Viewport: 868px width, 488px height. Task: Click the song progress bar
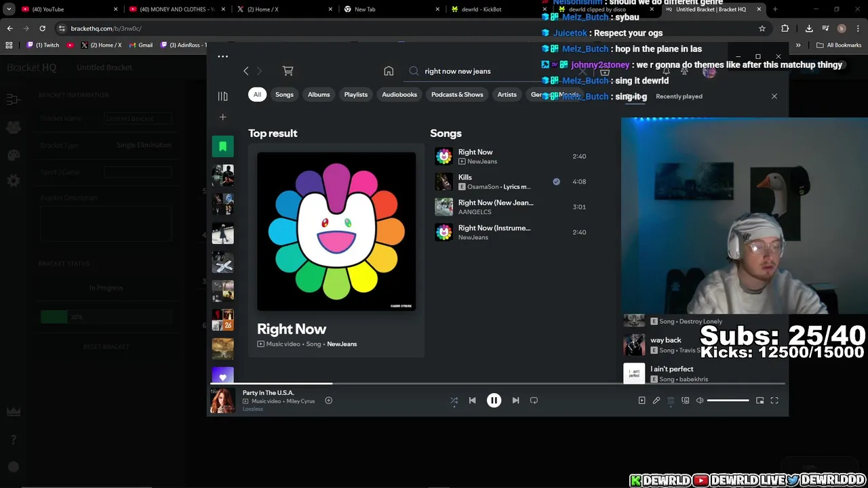pos(498,384)
